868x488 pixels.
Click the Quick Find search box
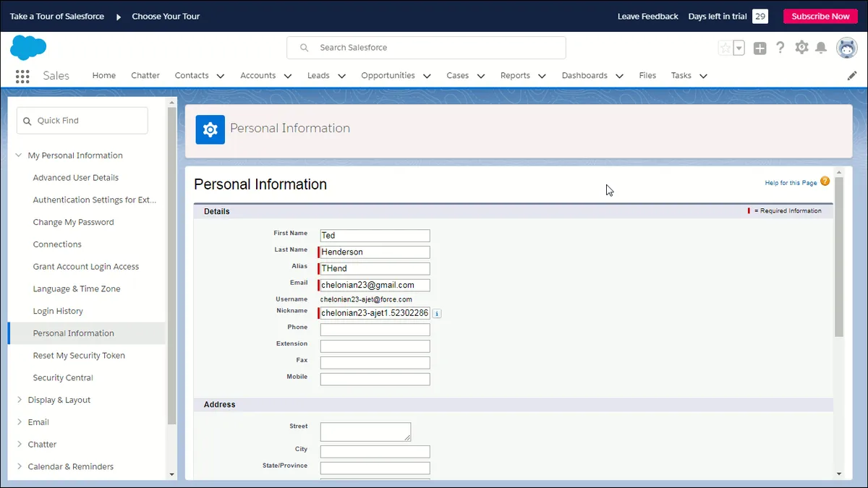click(82, 121)
